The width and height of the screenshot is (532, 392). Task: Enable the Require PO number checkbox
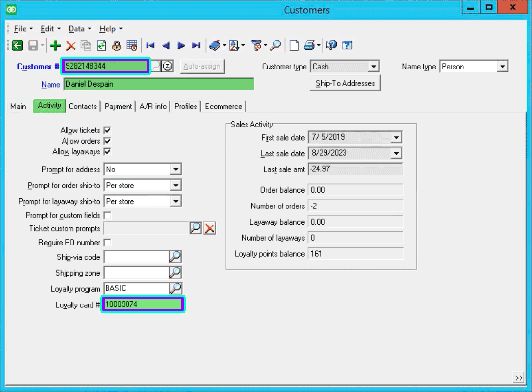pos(107,243)
